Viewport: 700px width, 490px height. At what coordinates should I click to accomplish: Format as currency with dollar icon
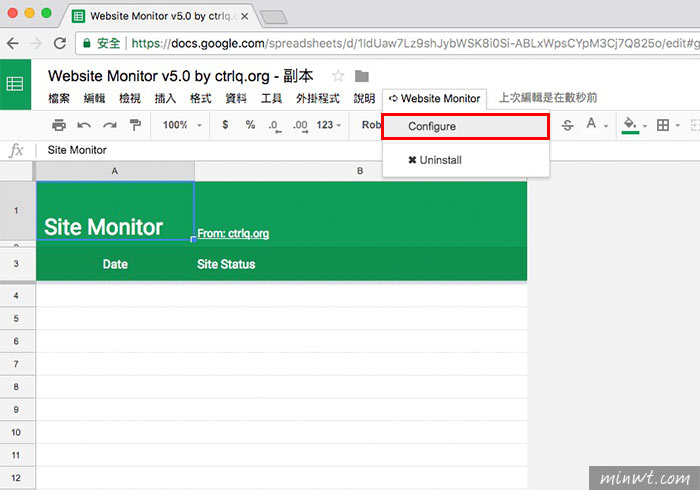225,125
